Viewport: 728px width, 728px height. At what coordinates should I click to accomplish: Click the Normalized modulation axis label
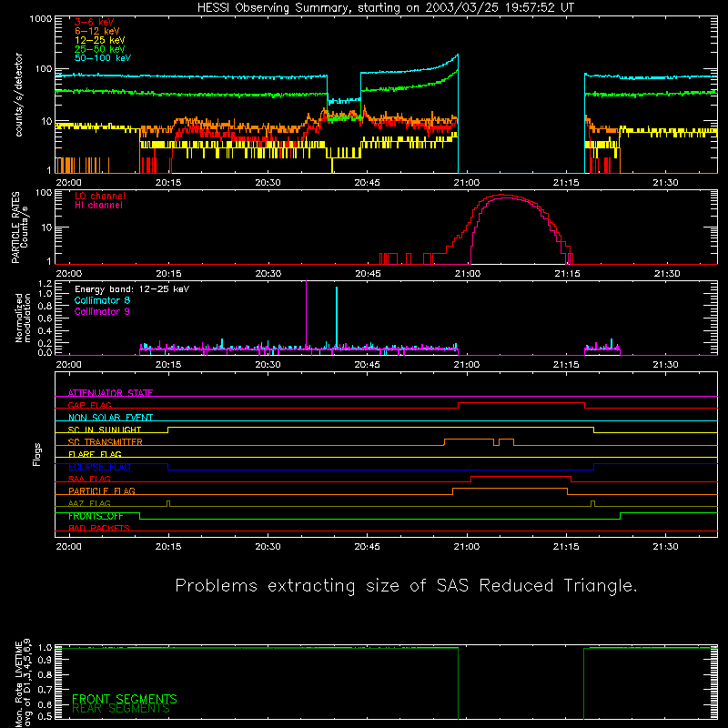pyautogui.click(x=23, y=318)
